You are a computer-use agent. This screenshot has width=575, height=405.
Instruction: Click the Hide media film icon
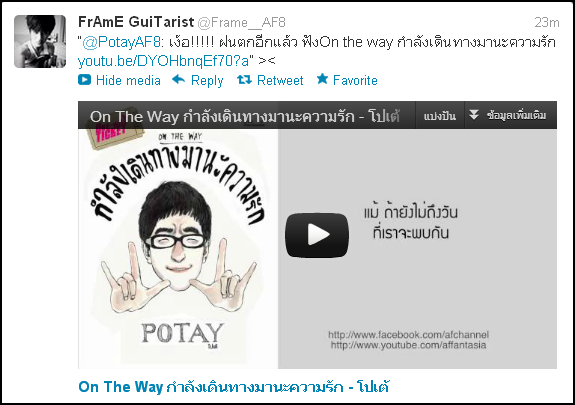(84, 80)
